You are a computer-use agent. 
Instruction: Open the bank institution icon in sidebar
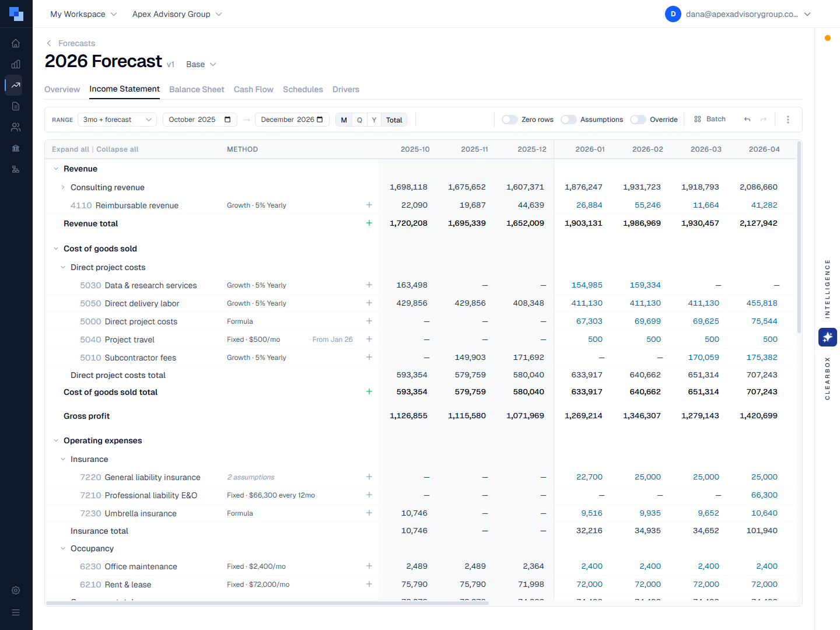click(x=16, y=148)
